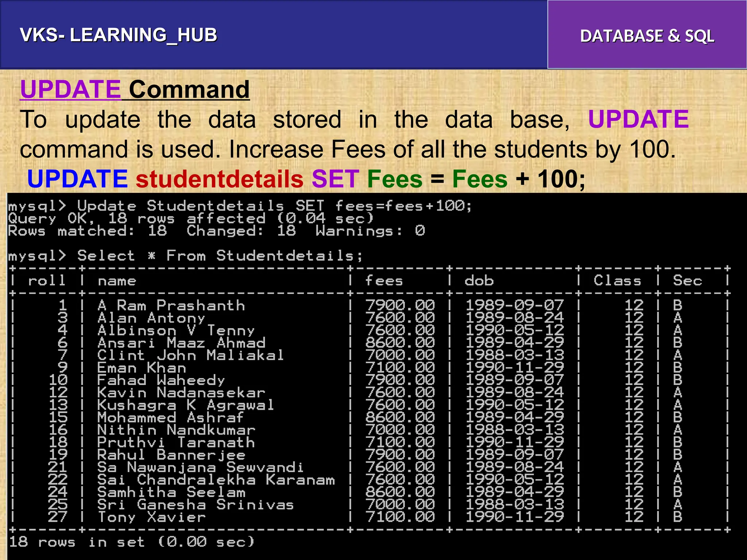
Task: Click dob value in Alan Antony row
Action: (515, 318)
